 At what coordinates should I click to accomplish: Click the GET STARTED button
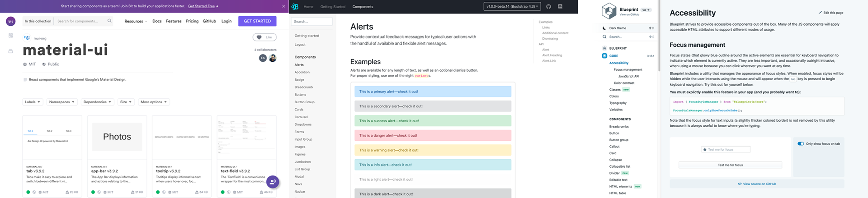point(257,21)
